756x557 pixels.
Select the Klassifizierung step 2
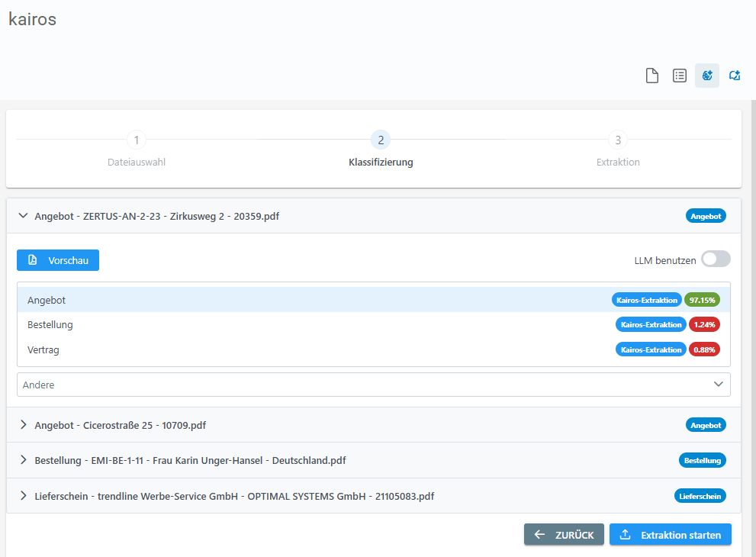[380, 140]
